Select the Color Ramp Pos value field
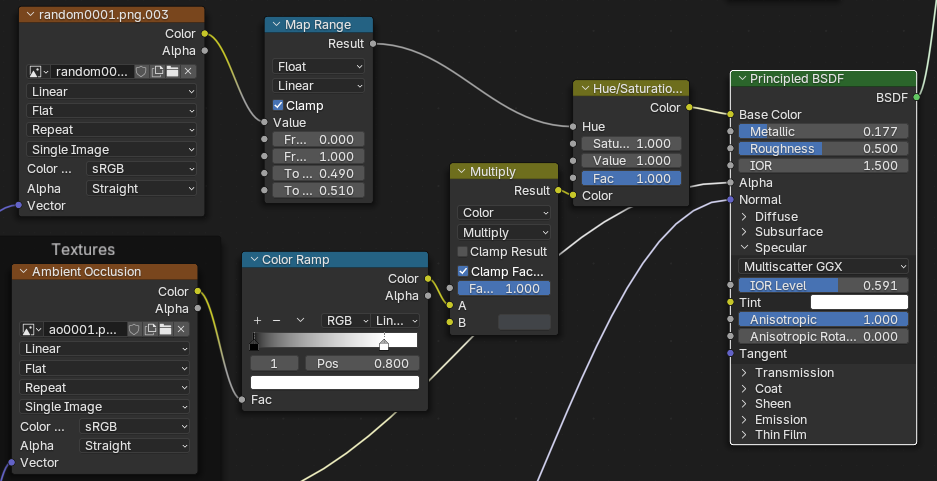Viewport: 937px width, 481px height. coord(361,363)
